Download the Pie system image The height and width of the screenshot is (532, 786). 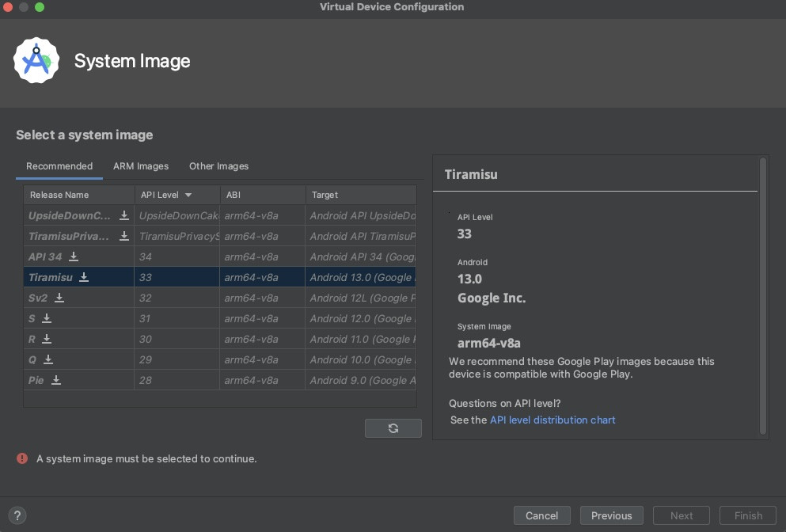pos(56,380)
